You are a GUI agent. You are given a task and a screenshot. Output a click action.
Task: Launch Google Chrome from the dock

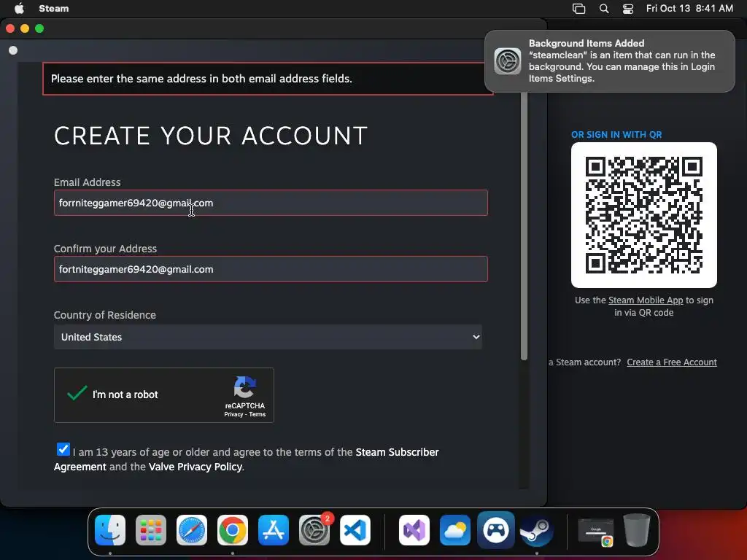coord(233,530)
